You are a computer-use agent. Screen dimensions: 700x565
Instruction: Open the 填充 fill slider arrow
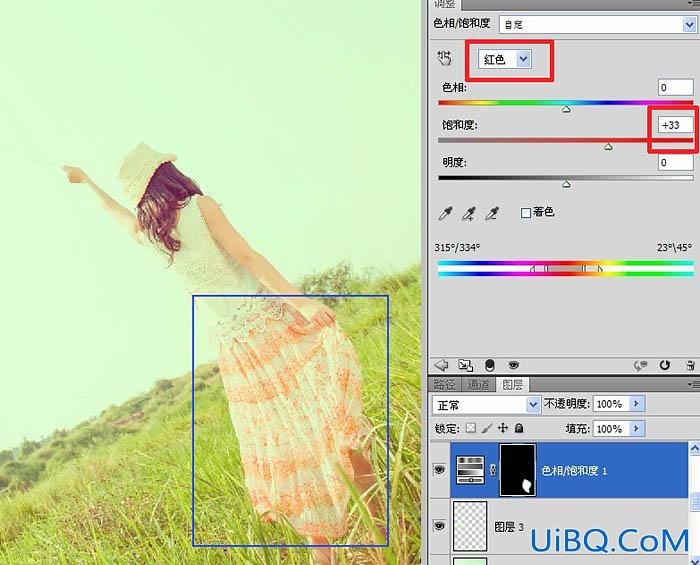(x=637, y=429)
